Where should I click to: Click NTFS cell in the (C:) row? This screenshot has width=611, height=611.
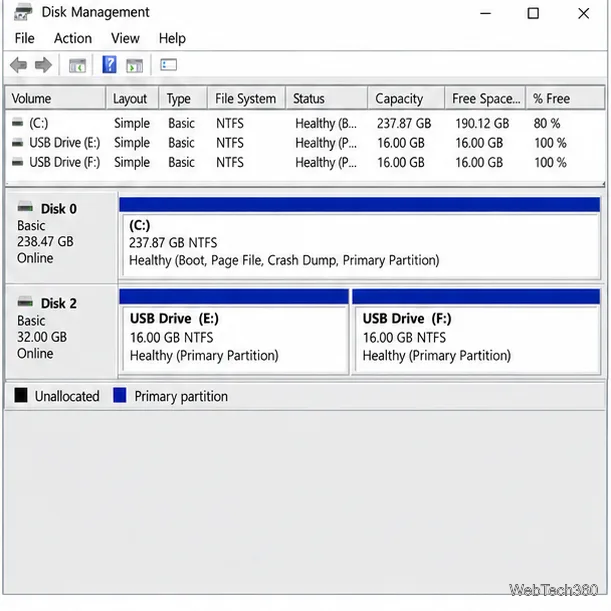[230, 123]
